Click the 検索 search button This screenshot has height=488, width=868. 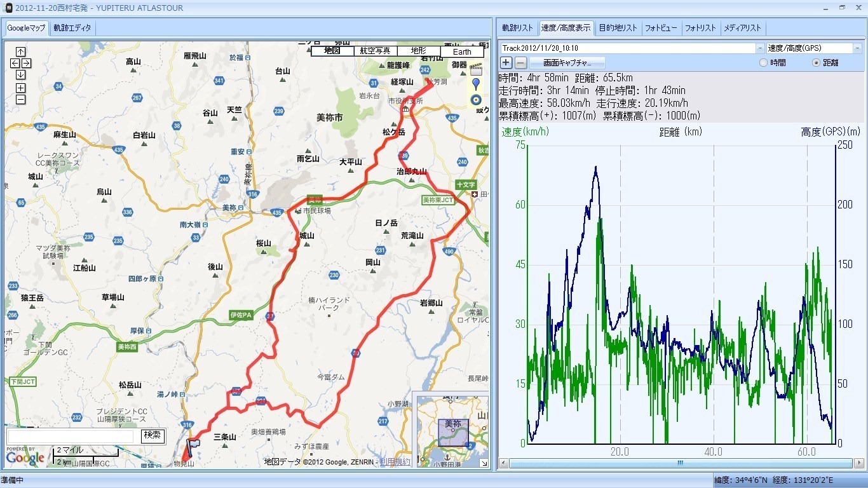[x=153, y=436]
